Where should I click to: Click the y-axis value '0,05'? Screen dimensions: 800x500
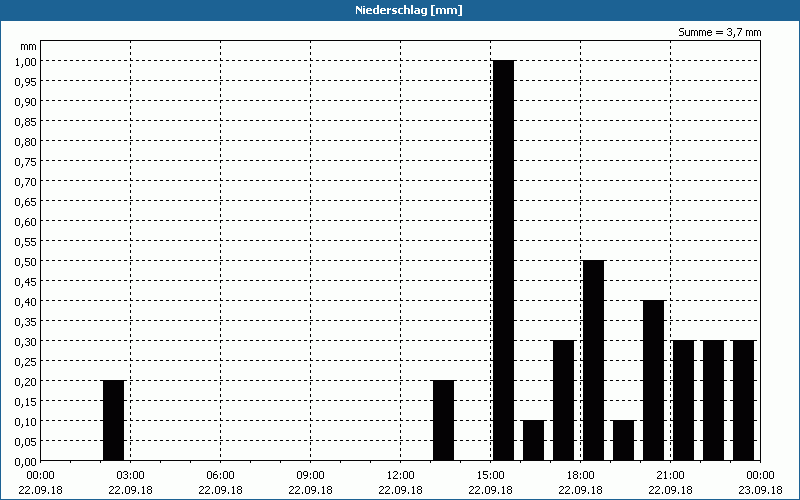[26, 441]
